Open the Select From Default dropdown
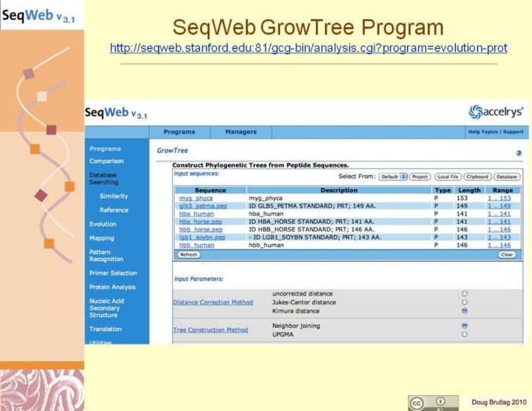Viewport: 532px width, 411px height. pyautogui.click(x=393, y=177)
